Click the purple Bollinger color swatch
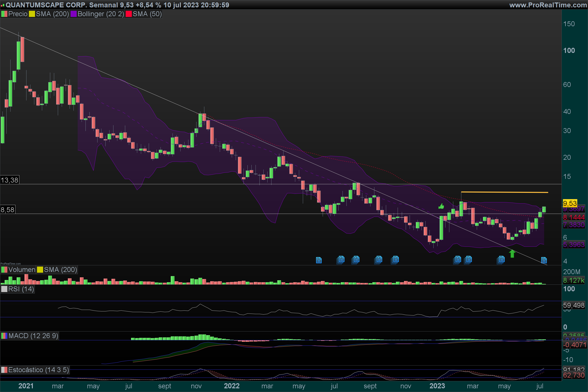Viewport: 588px width, 392px height. coord(73,14)
